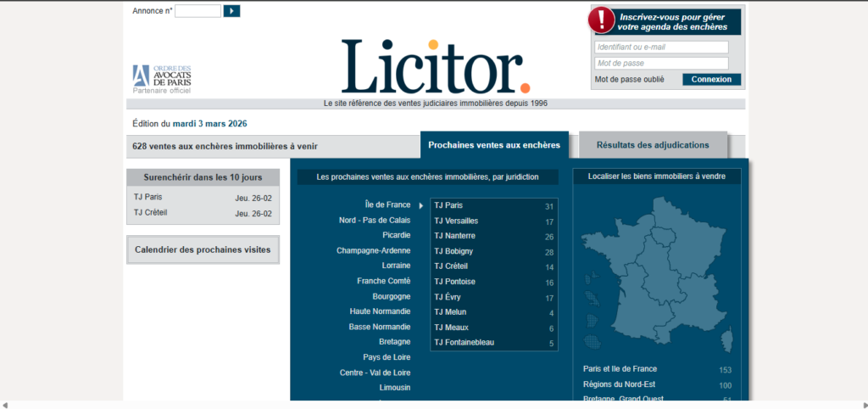Open TJ Versailles jurisdiction listing

click(x=494, y=221)
